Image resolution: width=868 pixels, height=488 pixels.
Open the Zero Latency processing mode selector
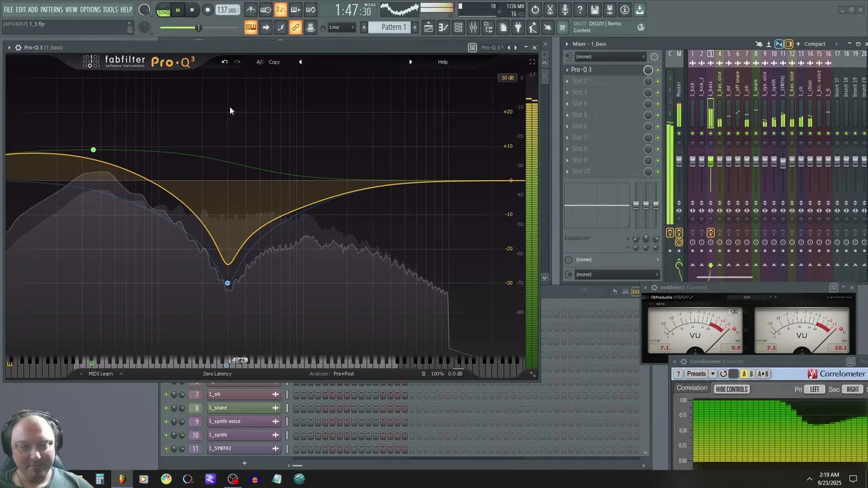pos(217,373)
